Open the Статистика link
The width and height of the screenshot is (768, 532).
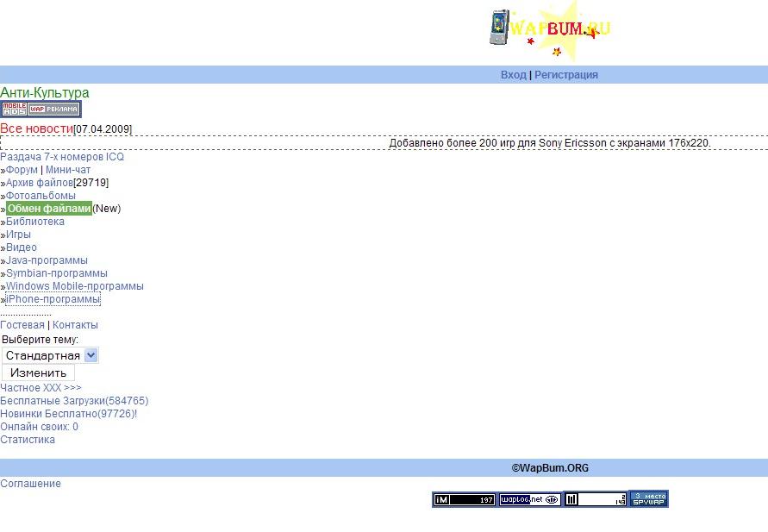click(28, 440)
